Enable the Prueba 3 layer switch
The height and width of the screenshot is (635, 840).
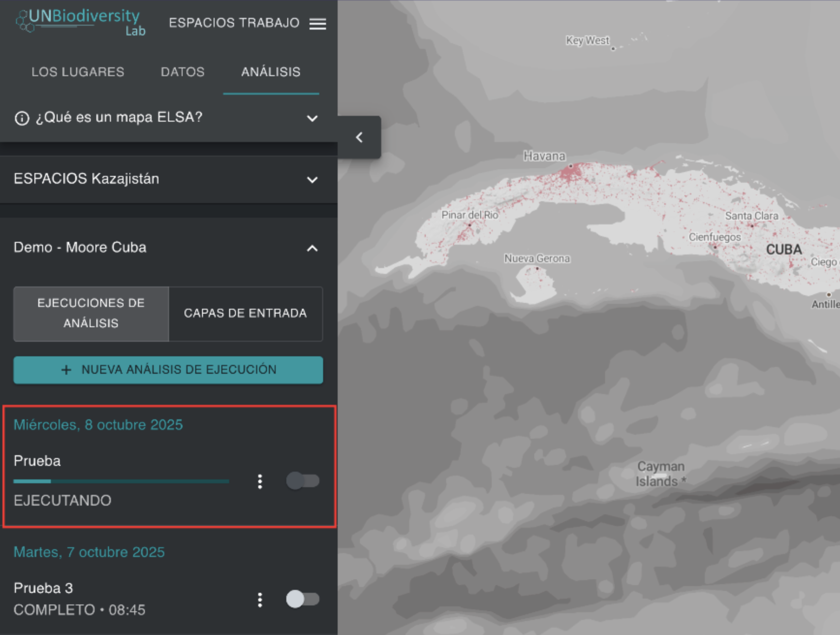tap(302, 599)
